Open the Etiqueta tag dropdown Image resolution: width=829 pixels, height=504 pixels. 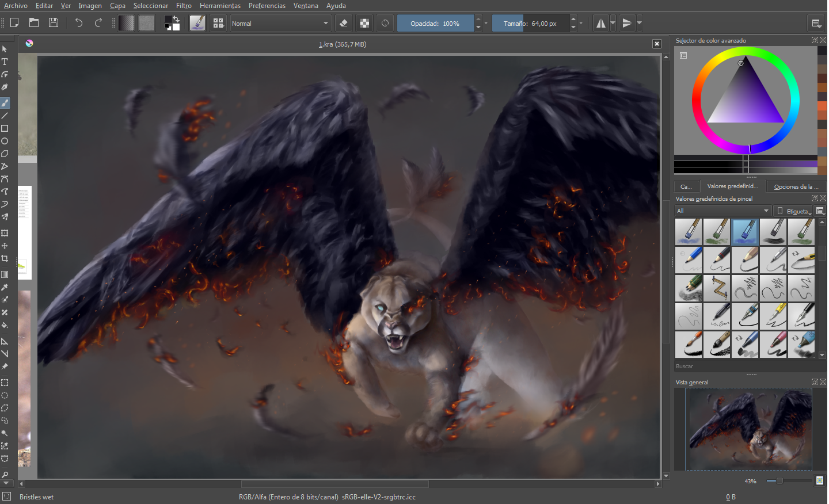coord(794,211)
